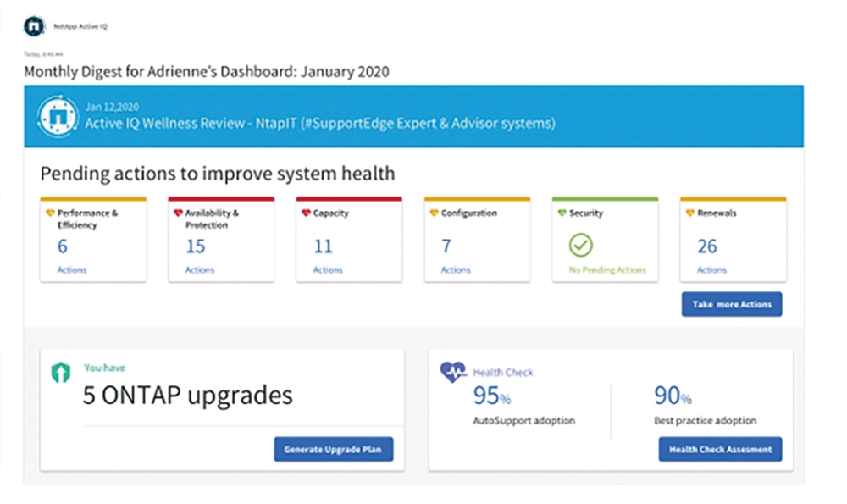Click the number 6 in Performance & Efficiency
The height and width of the screenshot is (504, 847).
pyautogui.click(x=63, y=246)
